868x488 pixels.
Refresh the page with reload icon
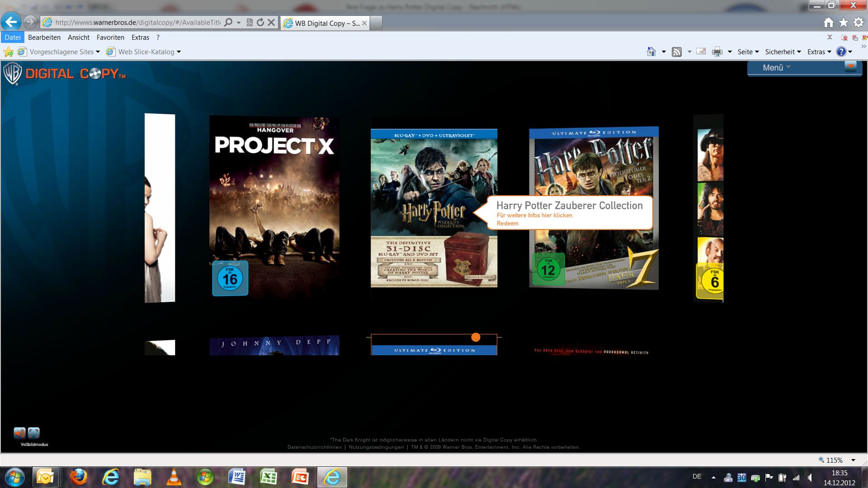pyautogui.click(x=260, y=22)
